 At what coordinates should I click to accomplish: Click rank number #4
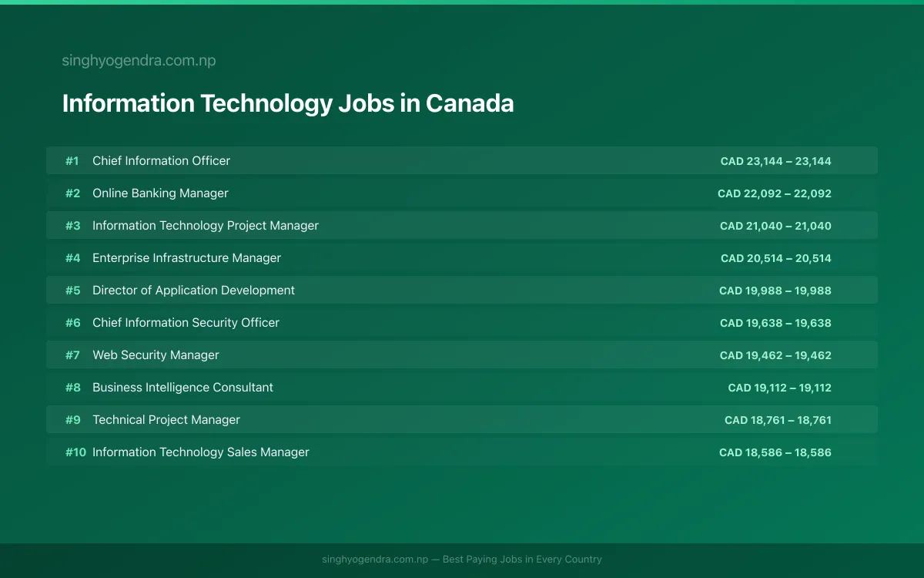(x=72, y=258)
